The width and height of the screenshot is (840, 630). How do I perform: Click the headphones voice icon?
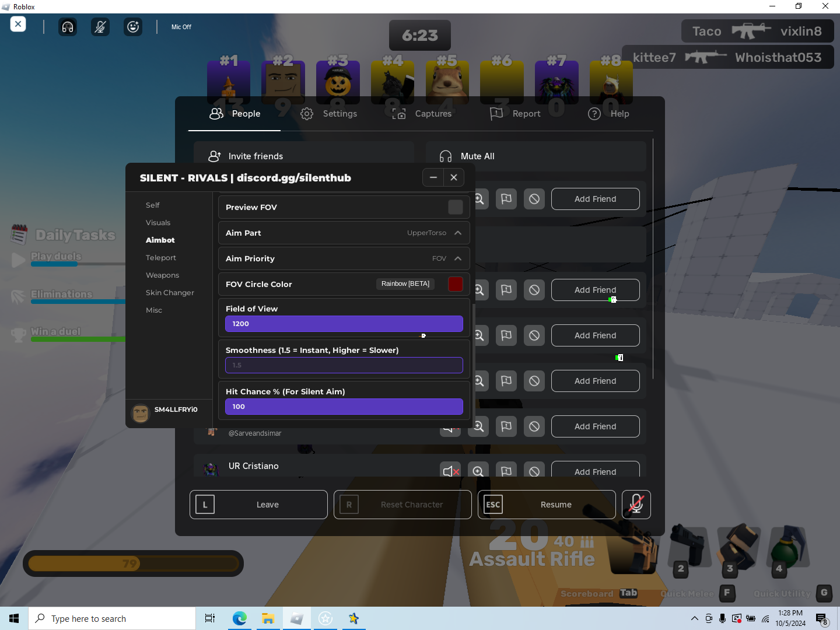(x=68, y=27)
